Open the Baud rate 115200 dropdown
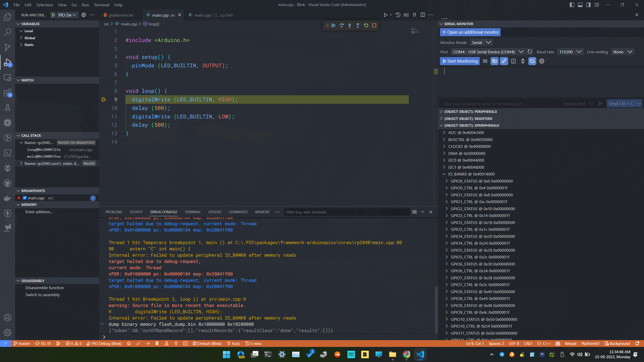Screen dimensions: 644x362 570,52
